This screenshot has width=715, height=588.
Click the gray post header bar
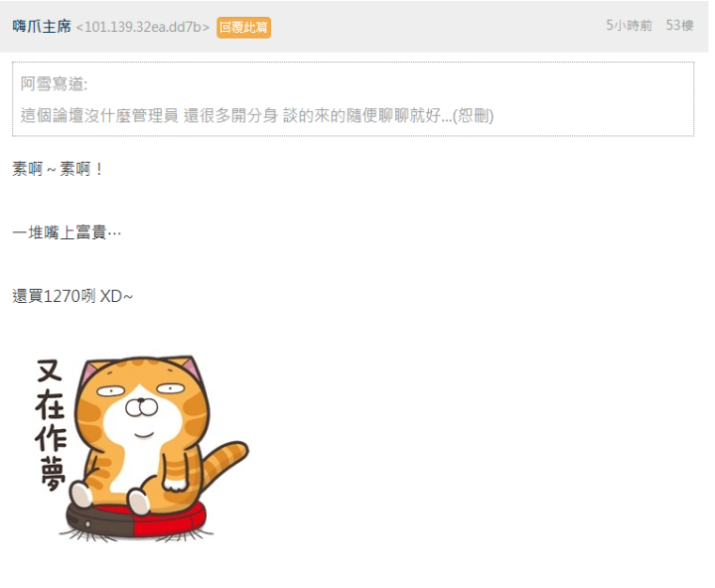click(x=354, y=27)
